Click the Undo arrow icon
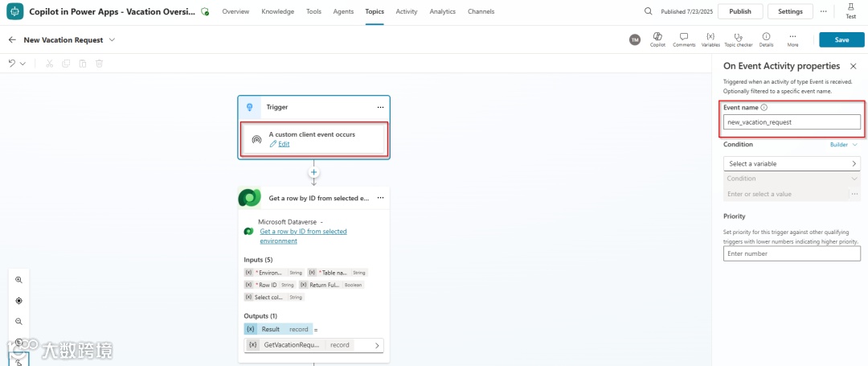 [12, 64]
